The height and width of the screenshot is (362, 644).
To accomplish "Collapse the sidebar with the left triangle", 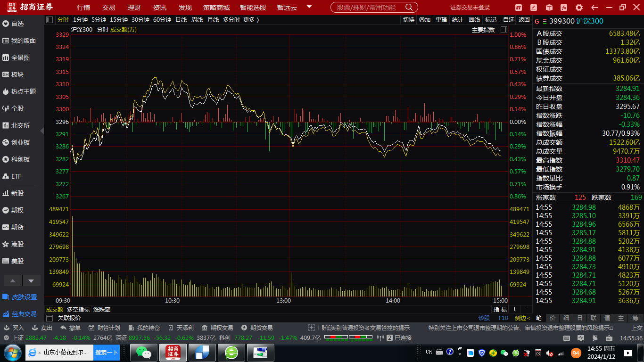I will coord(41,132).
